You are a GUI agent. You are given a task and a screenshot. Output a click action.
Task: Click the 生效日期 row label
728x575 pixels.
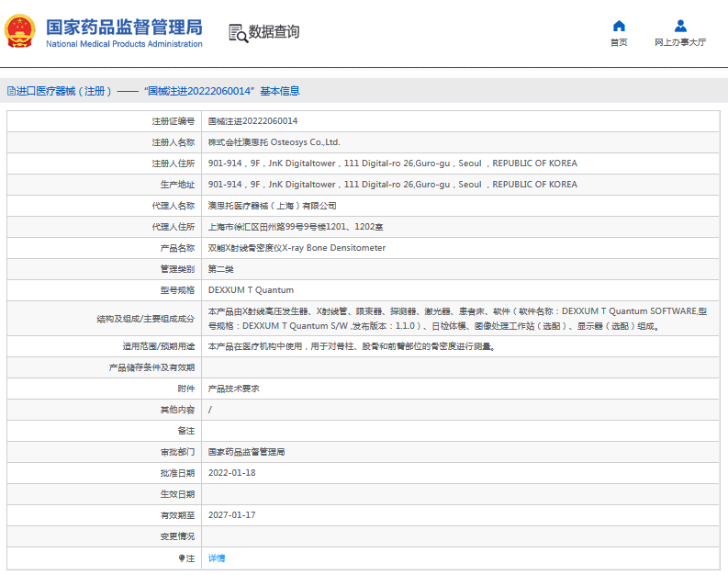[x=177, y=494]
